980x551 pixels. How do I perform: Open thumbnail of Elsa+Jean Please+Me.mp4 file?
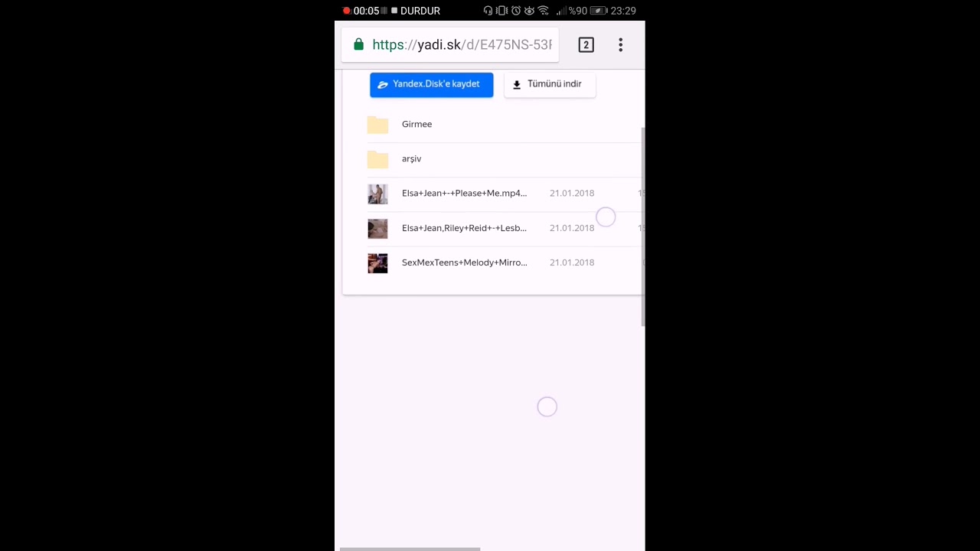point(377,194)
